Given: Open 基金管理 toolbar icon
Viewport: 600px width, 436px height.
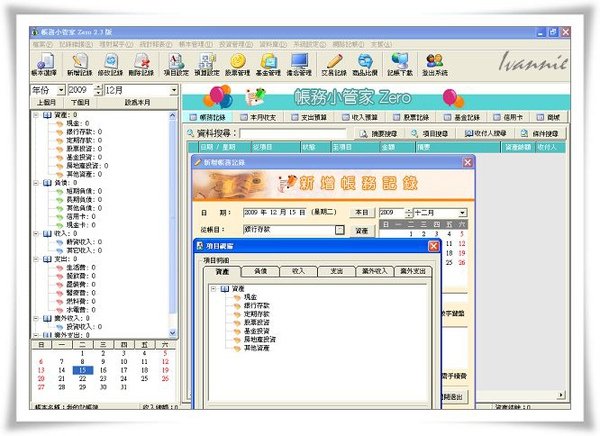Looking at the screenshot, I should coord(269,64).
